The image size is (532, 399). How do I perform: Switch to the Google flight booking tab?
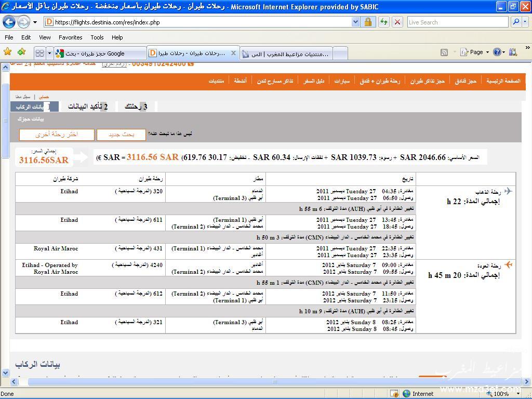point(100,54)
